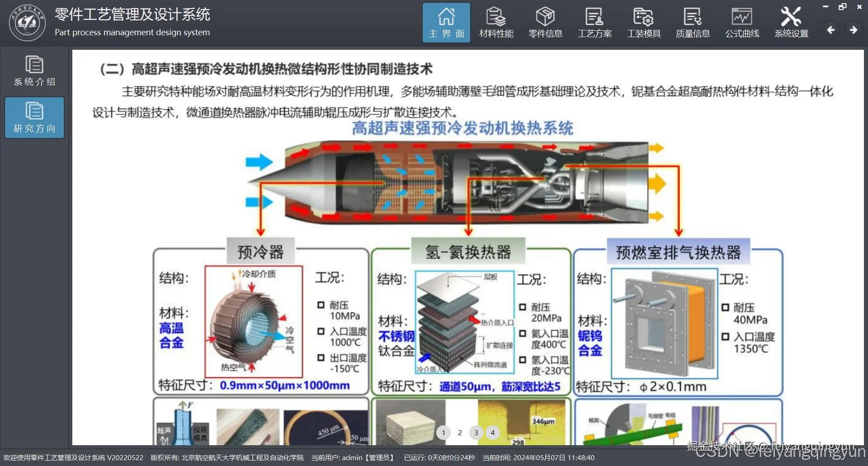
Task: Click the forward navigation arrow
Action: pos(854,29)
